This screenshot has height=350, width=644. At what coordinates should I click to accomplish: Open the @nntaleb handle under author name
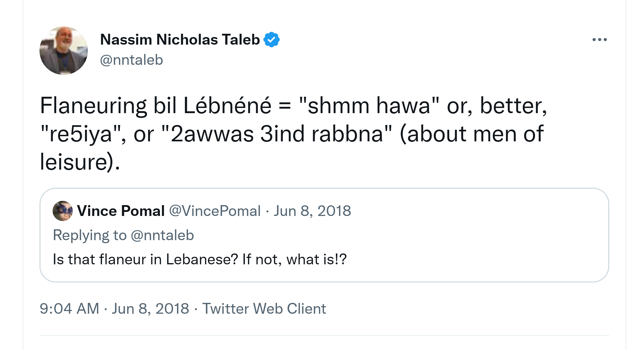point(131,60)
